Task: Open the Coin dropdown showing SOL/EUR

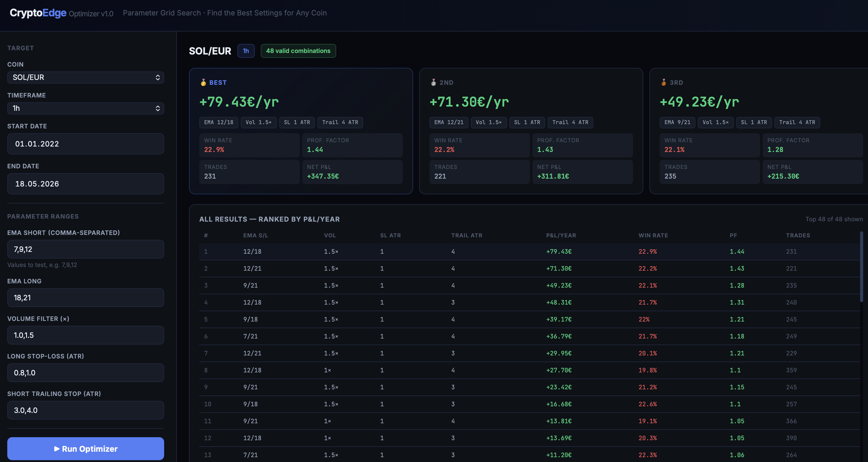Action: [x=86, y=78]
